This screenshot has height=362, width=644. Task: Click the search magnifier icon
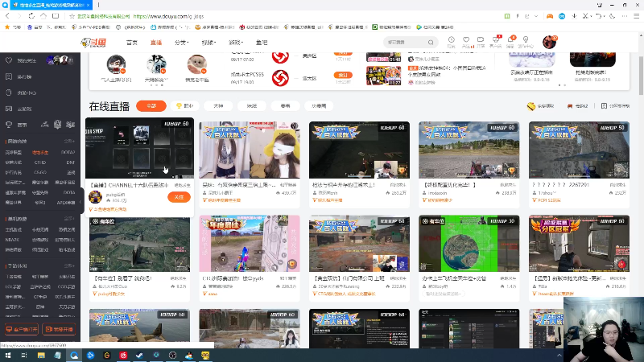point(431,43)
